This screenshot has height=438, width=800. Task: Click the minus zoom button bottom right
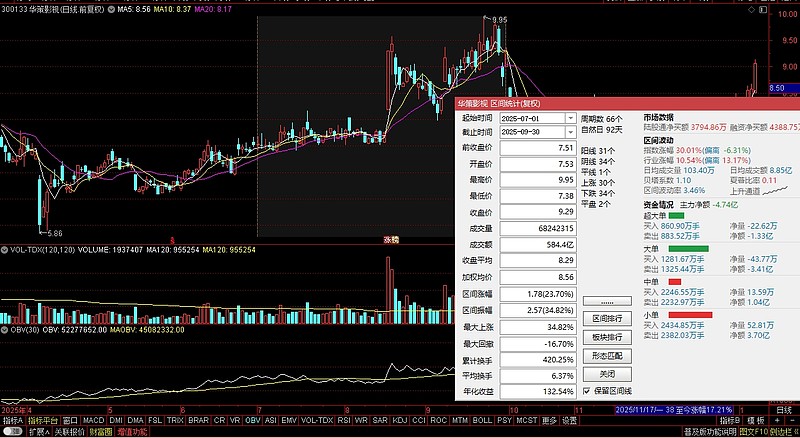(x=792, y=421)
